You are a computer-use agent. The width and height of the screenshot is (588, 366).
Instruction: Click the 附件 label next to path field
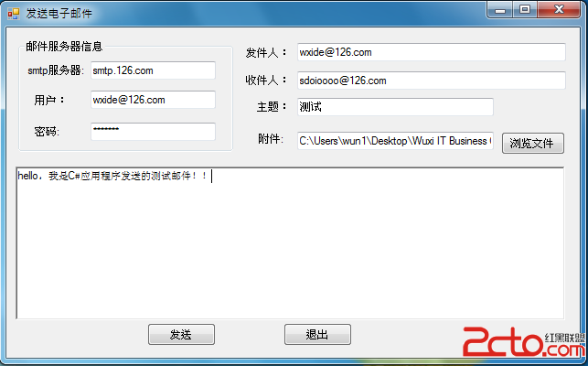tap(271, 139)
